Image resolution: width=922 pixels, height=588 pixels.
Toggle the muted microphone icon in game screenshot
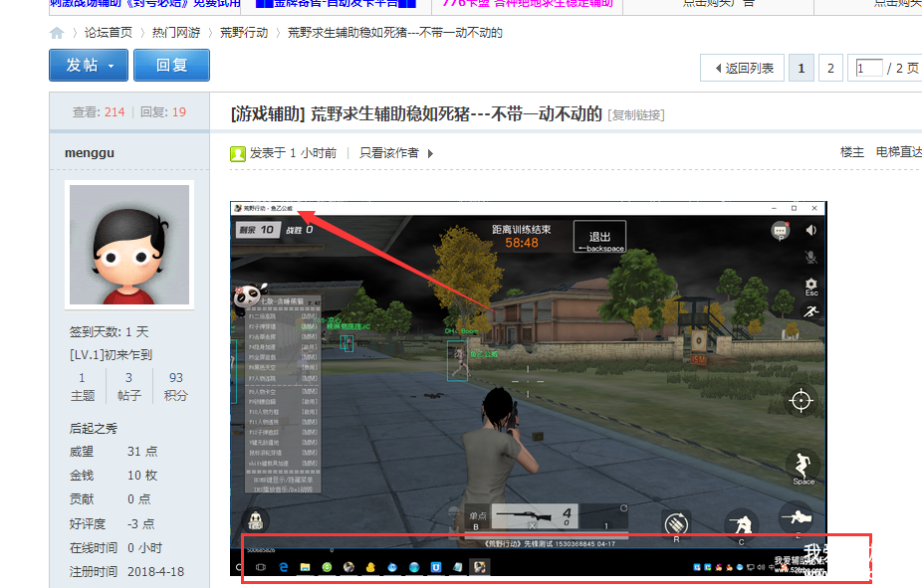(x=810, y=257)
